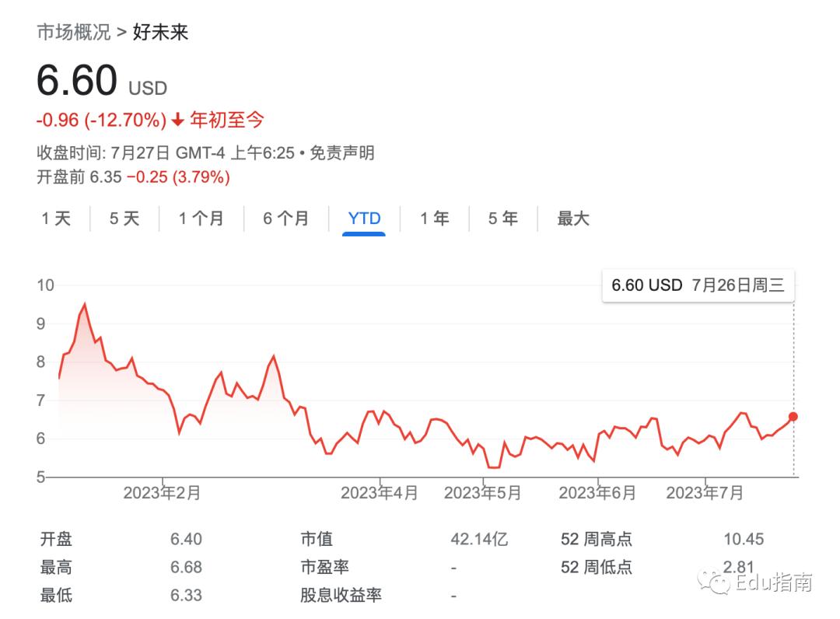Click the red end-point marker on chart
840x619 pixels.
[x=793, y=417]
